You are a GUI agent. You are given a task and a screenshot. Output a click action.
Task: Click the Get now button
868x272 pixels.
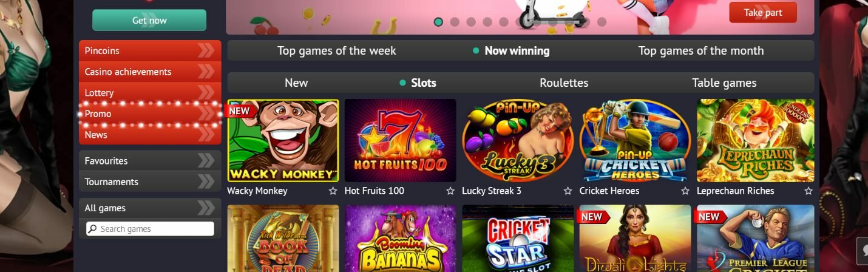(149, 20)
